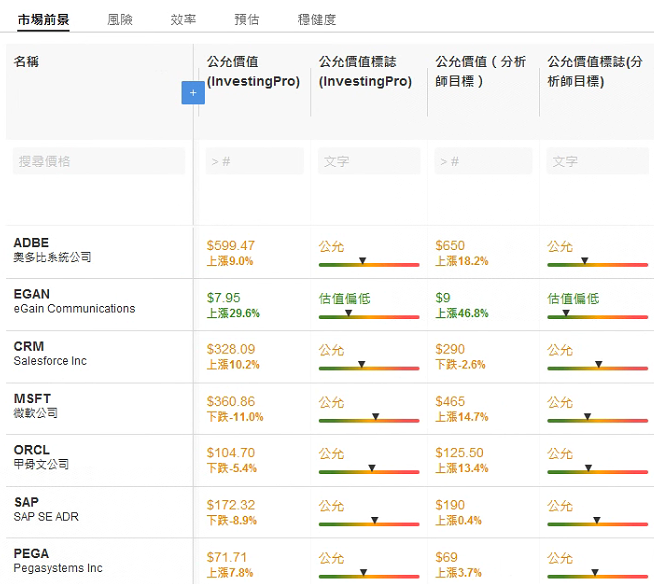Sort by 公允價值(分析師目標) column header
The image size is (654, 584).
pos(480,71)
